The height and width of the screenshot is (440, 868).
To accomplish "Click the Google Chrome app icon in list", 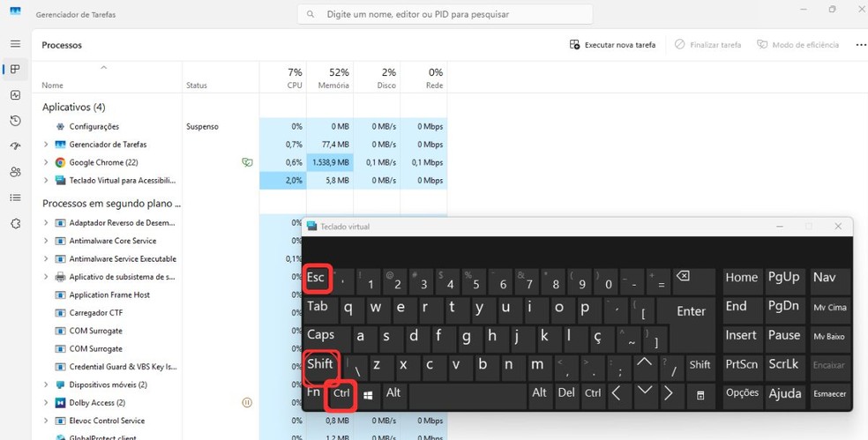I will [60, 163].
